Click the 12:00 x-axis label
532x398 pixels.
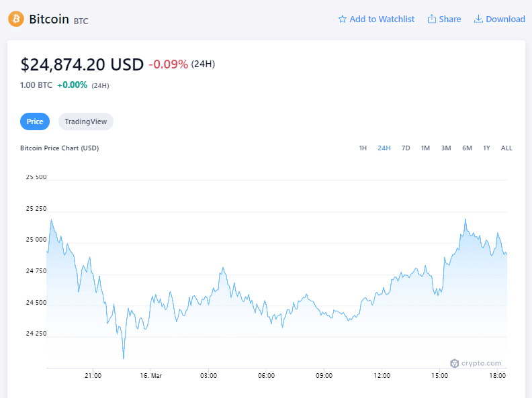382,376
